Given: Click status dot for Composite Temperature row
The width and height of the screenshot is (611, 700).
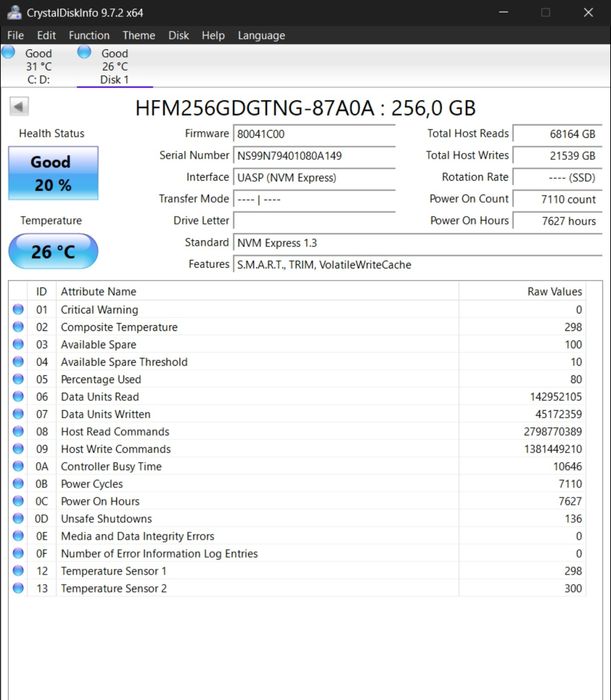Looking at the screenshot, I should (18, 327).
